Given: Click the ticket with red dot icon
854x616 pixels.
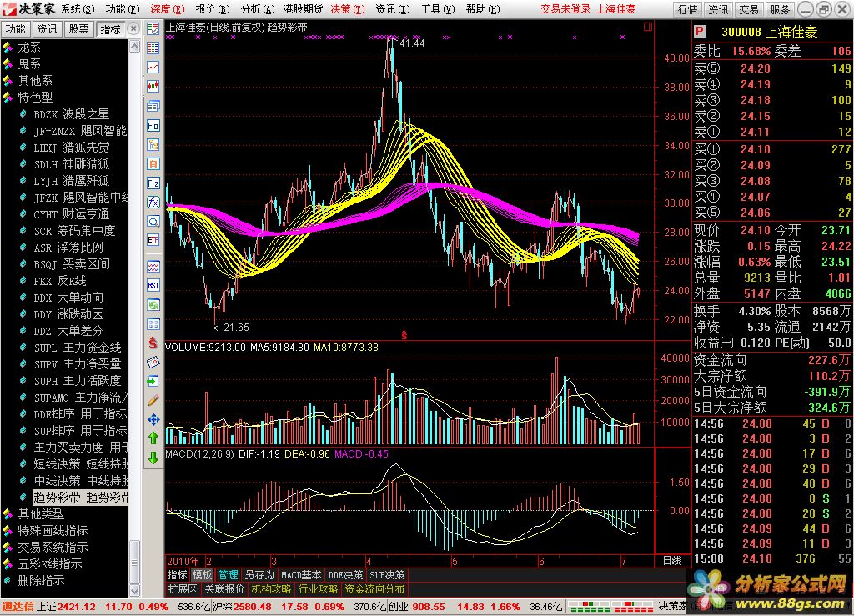Looking at the screenshot, I should point(153,362).
